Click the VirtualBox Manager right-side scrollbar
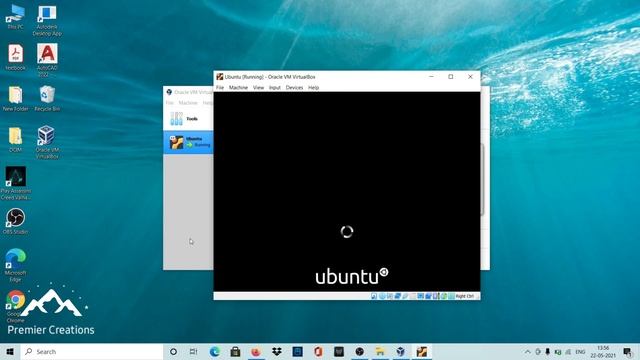The image size is (640, 360). 482,179
